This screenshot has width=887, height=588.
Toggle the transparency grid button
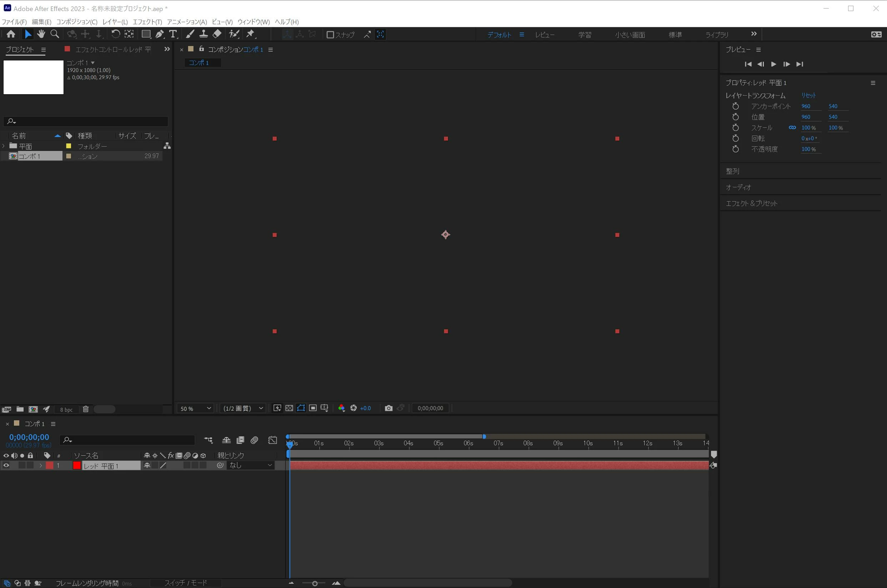coord(289,408)
